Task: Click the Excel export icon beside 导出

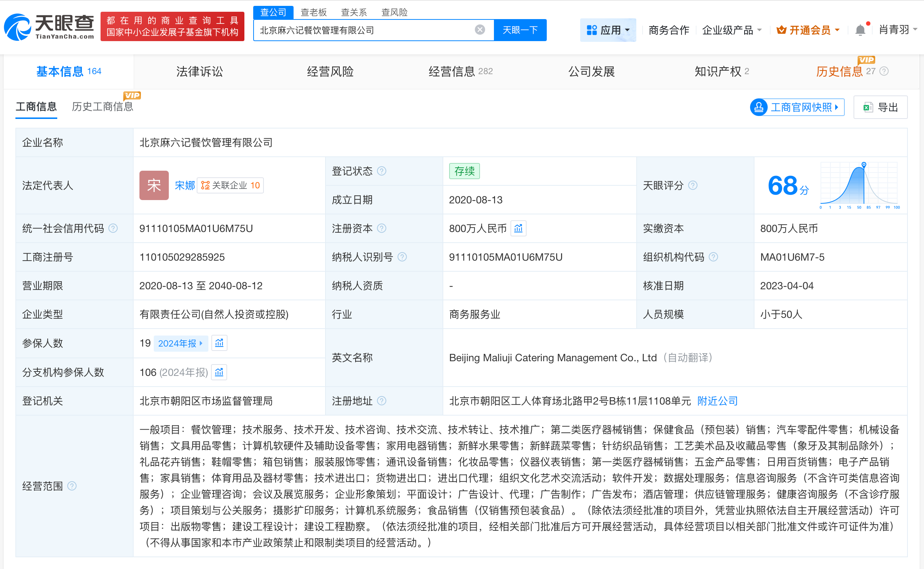Action: pyautogui.click(x=867, y=107)
